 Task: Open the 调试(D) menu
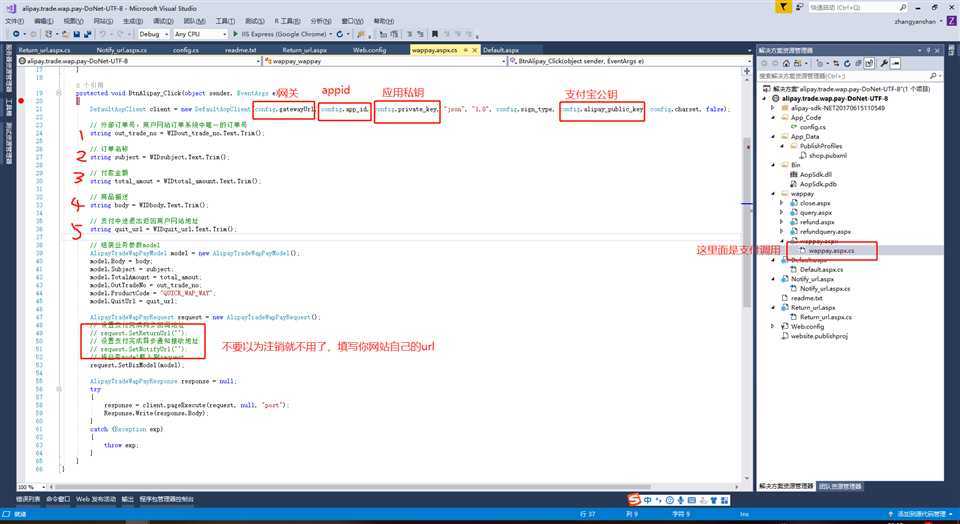(163, 21)
